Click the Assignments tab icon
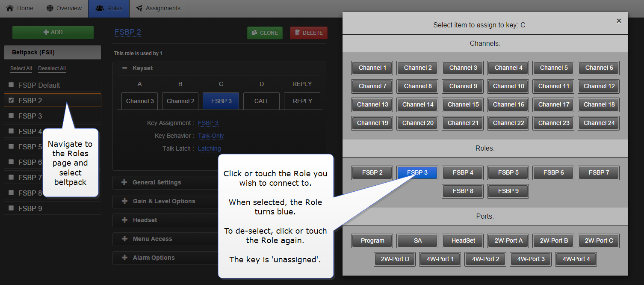 tap(139, 8)
